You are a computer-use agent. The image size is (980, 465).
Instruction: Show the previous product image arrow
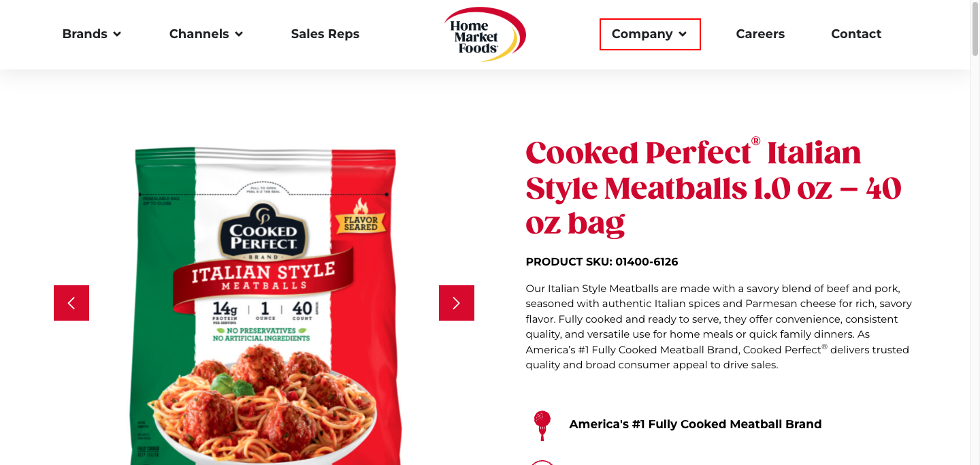click(x=71, y=303)
